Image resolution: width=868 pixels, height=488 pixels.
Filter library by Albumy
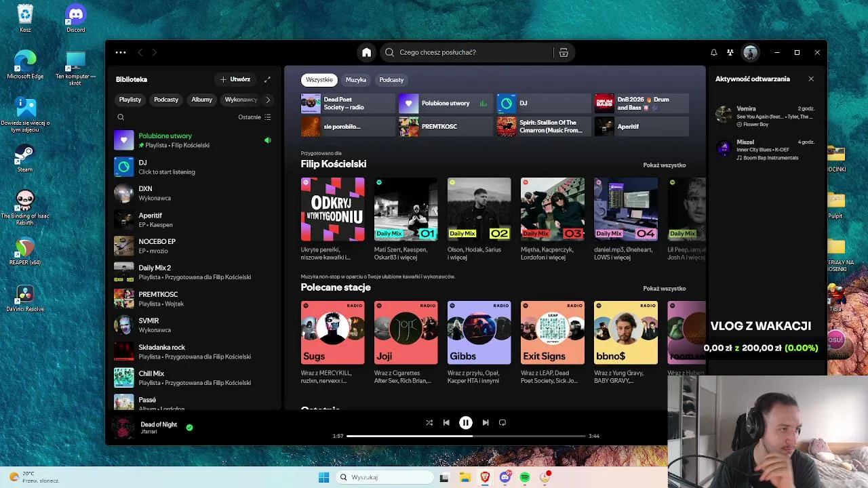click(x=202, y=100)
